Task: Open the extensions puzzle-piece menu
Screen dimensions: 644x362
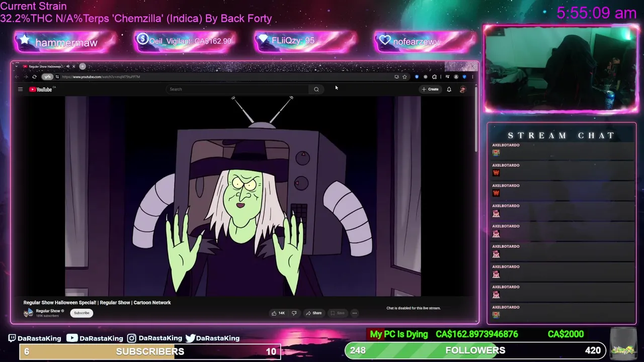Action: click(x=434, y=77)
